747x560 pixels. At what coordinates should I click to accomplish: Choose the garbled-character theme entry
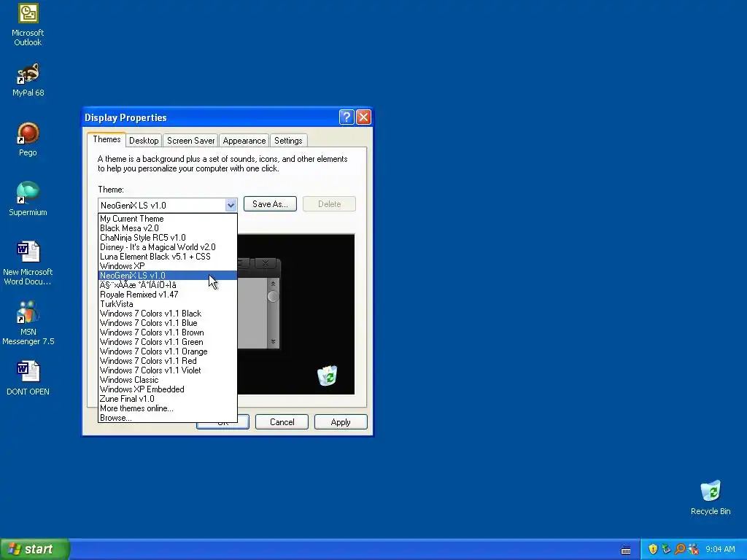pyautogui.click(x=167, y=285)
